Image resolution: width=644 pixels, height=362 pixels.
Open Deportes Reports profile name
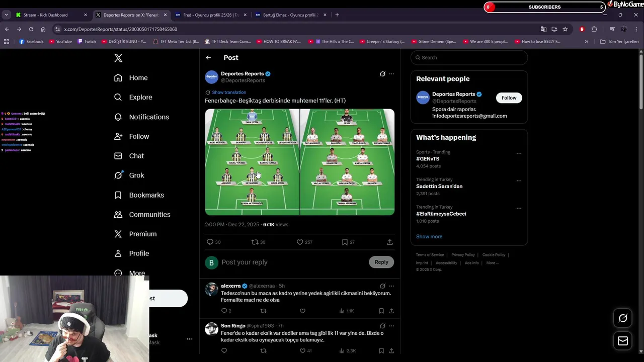[243, 74]
